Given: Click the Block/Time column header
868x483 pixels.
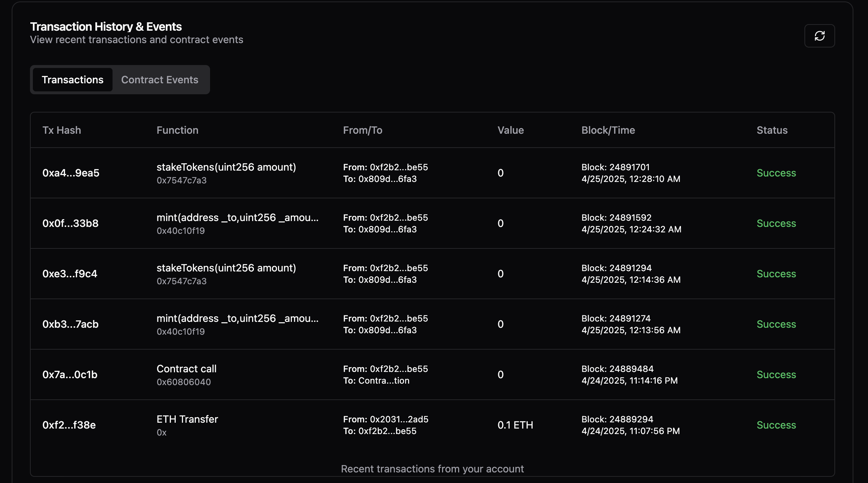Looking at the screenshot, I should (x=608, y=130).
